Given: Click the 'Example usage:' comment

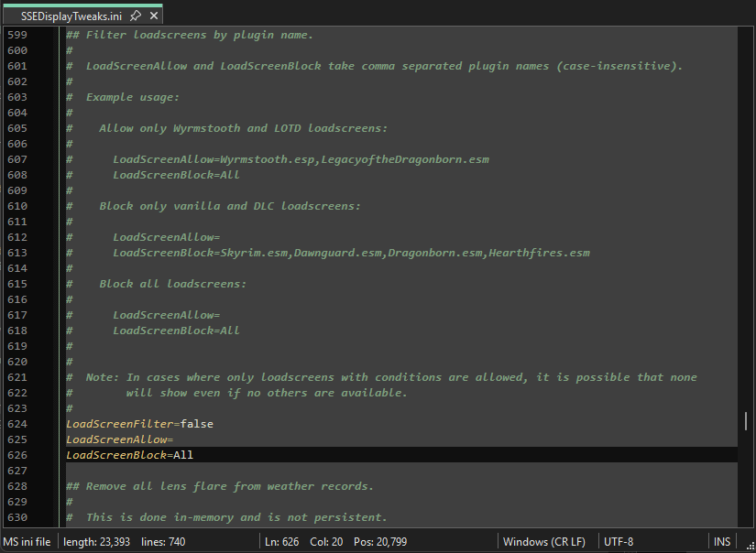Looking at the screenshot, I should (x=133, y=97).
